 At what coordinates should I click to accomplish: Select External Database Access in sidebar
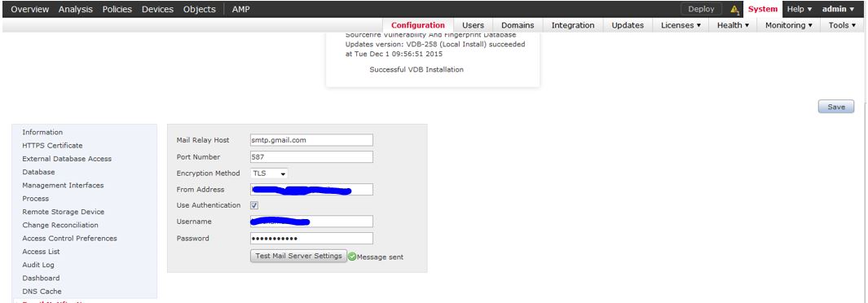coord(67,159)
